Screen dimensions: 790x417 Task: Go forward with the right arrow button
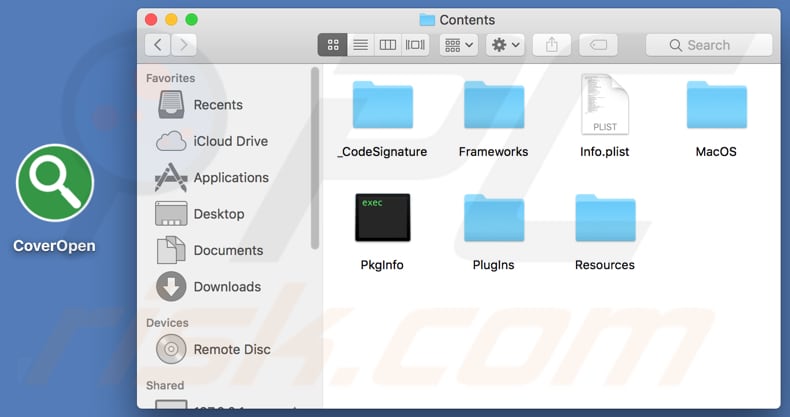click(184, 45)
